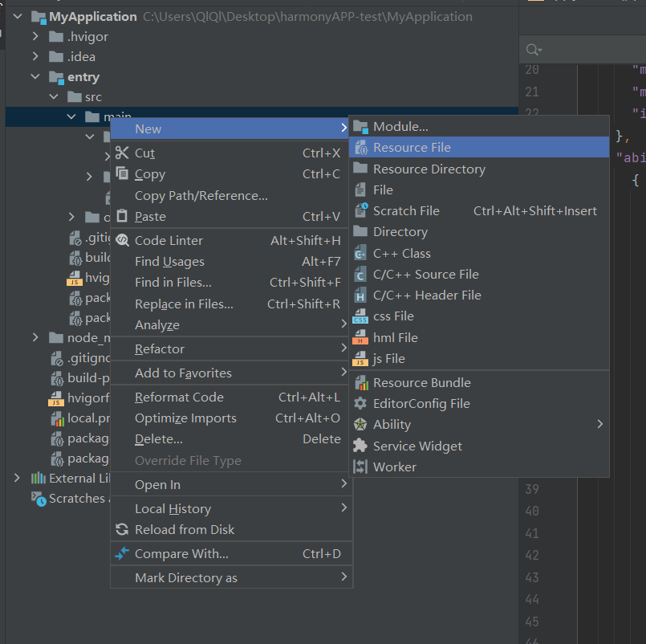
Task: Click line number 43 in editor gutter
Action: click(532, 577)
